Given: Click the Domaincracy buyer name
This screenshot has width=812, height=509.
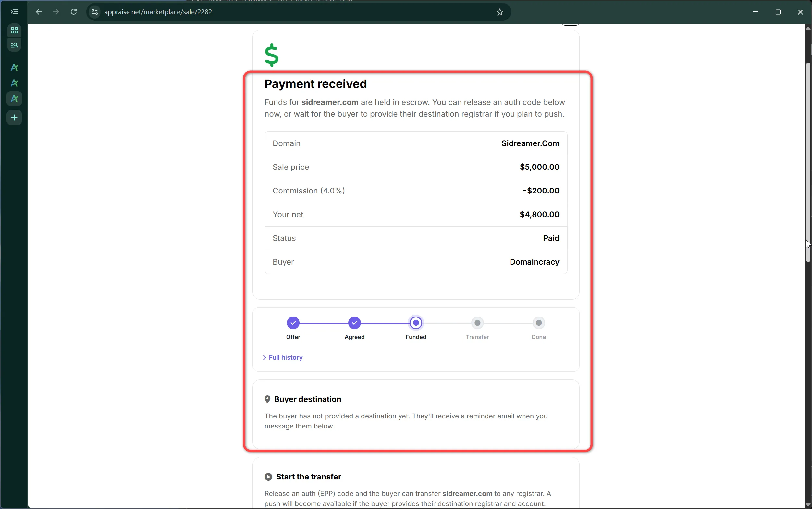Looking at the screenshot, I should pos(535,262).
